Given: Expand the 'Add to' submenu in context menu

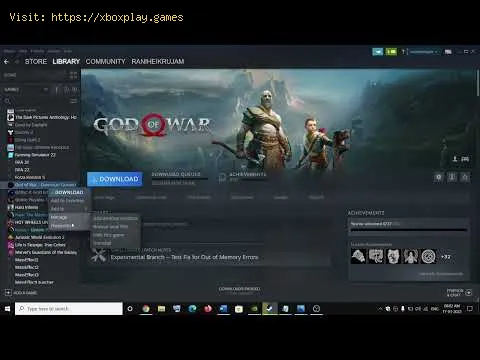Looking at the screenshot, I should point(69,209).
